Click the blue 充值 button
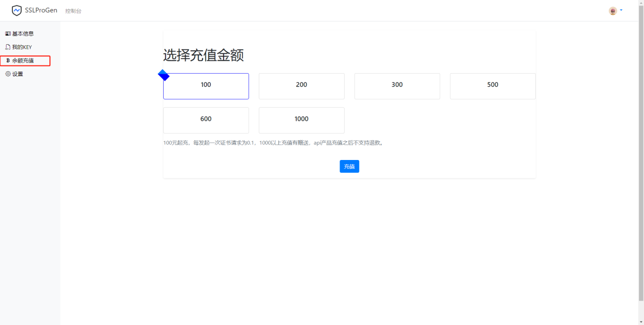This screenshot has height=325, width=644. (x=349, y=166)
